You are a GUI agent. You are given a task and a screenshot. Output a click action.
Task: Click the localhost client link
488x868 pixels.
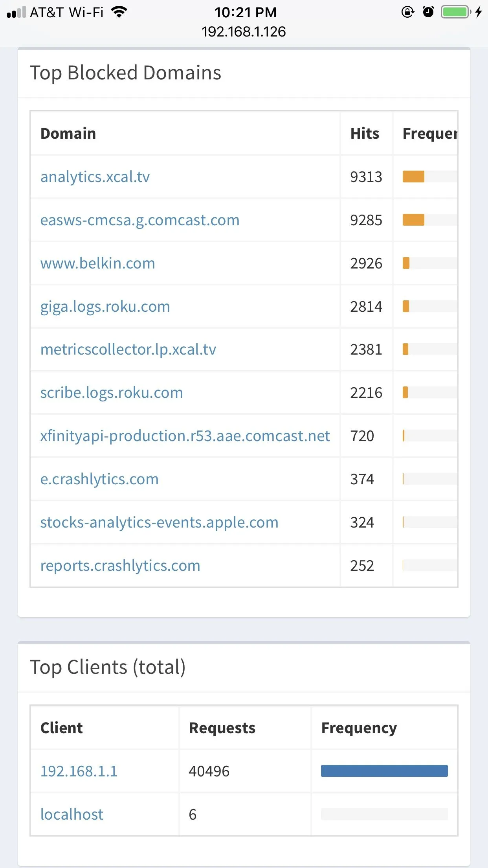[72, 815]
